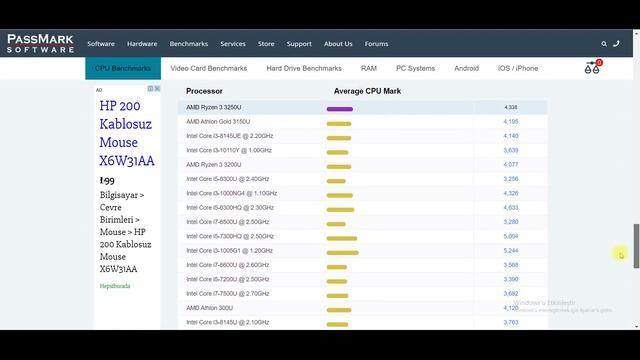Open Intel Core i3-1005G1 @ 1.20GHz link
640x360 pixels.
click(229, 251)
